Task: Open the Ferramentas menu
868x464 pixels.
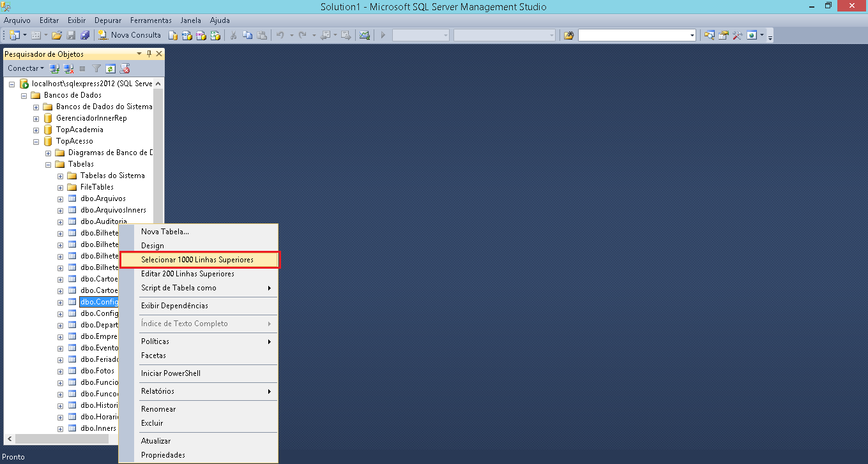Action: coord(151,20)
